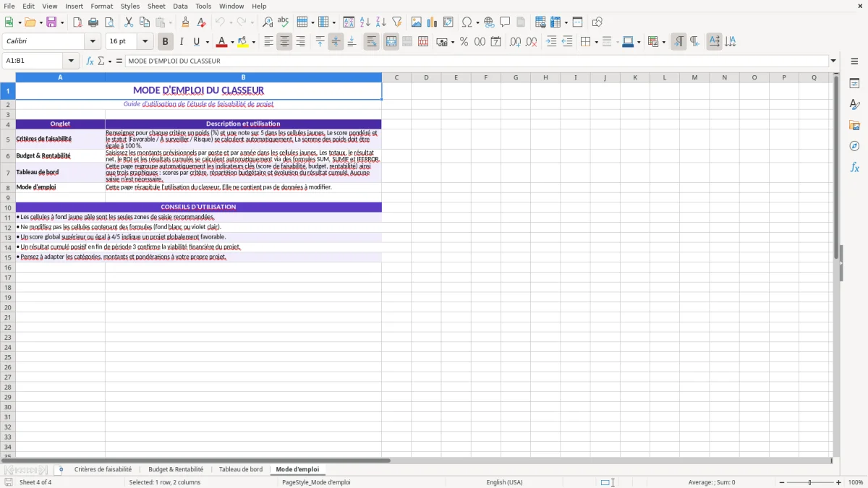
Task: Toggle Underline formatting button
Action: [196, 42]
